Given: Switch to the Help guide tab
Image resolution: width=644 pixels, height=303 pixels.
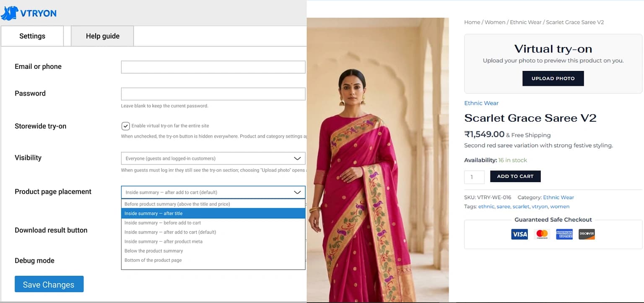Looking at the screenshot, I should tap(102, 36).
